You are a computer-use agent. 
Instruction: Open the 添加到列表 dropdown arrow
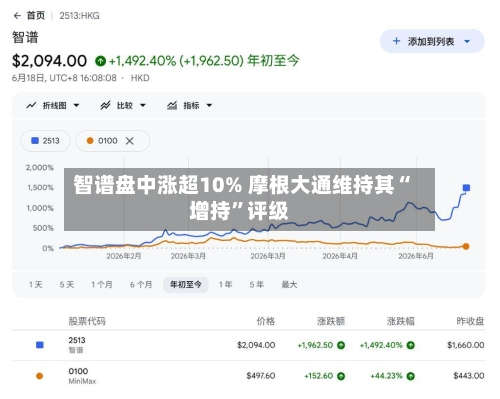(x=467, y=42)
